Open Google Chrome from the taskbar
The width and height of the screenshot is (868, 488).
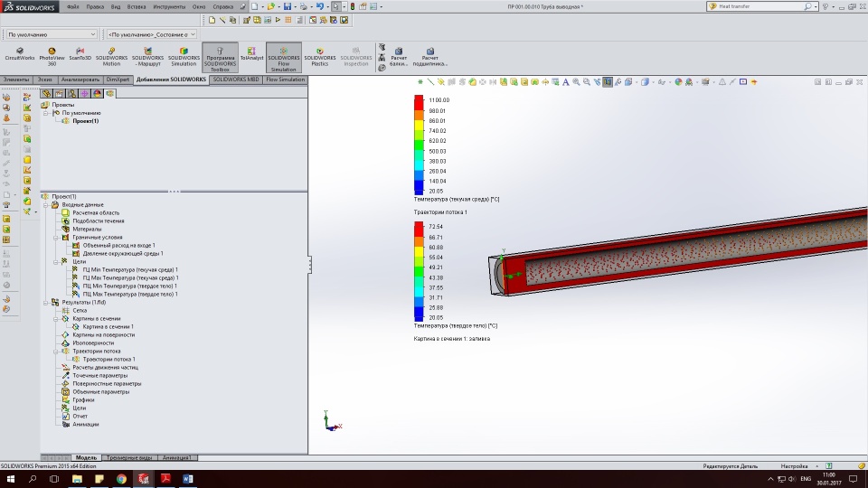(121, 479)
